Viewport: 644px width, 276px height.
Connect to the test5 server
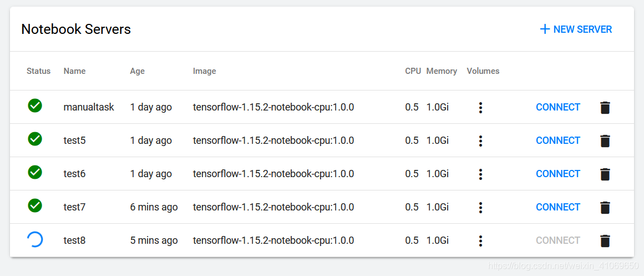click(x=558, y=140)
